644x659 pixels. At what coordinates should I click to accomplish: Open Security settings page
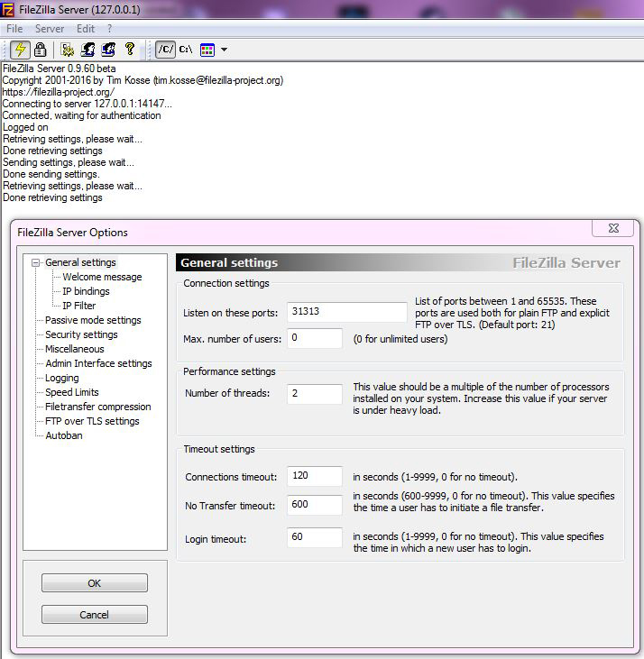81,334
